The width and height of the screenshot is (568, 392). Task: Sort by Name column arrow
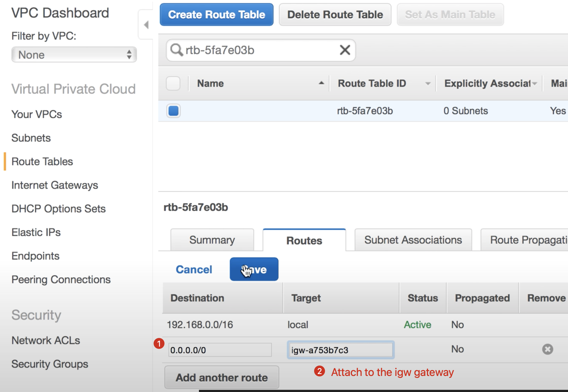(321, 83)
